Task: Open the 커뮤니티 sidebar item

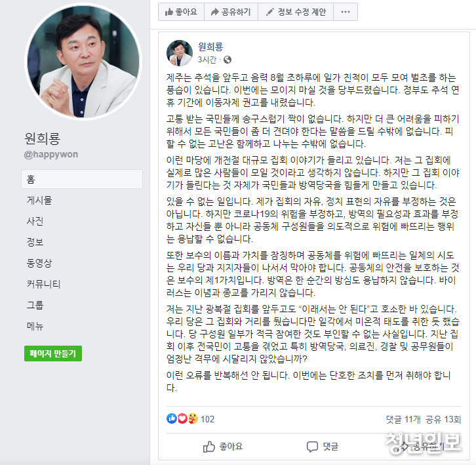Action: [43, 284]
